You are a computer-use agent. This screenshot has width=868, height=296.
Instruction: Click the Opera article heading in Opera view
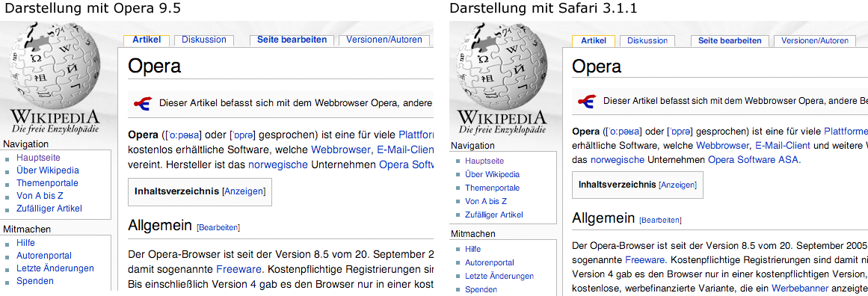coord(155,66)
